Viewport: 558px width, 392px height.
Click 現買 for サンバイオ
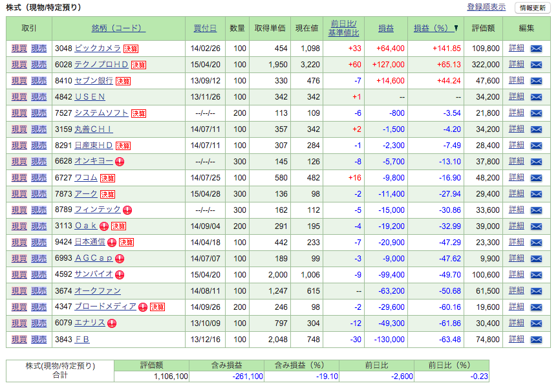pyautogui.click(x=19, y=275)
